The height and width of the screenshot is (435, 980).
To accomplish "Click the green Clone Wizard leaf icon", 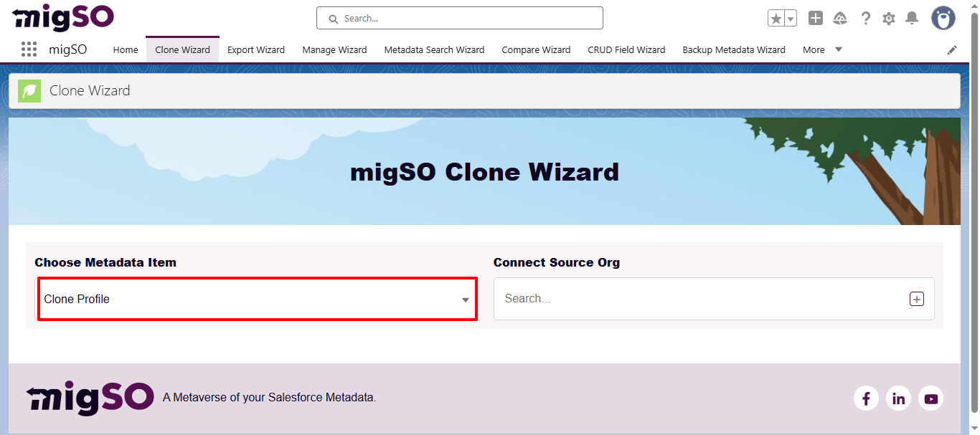I will pos(29,91).
